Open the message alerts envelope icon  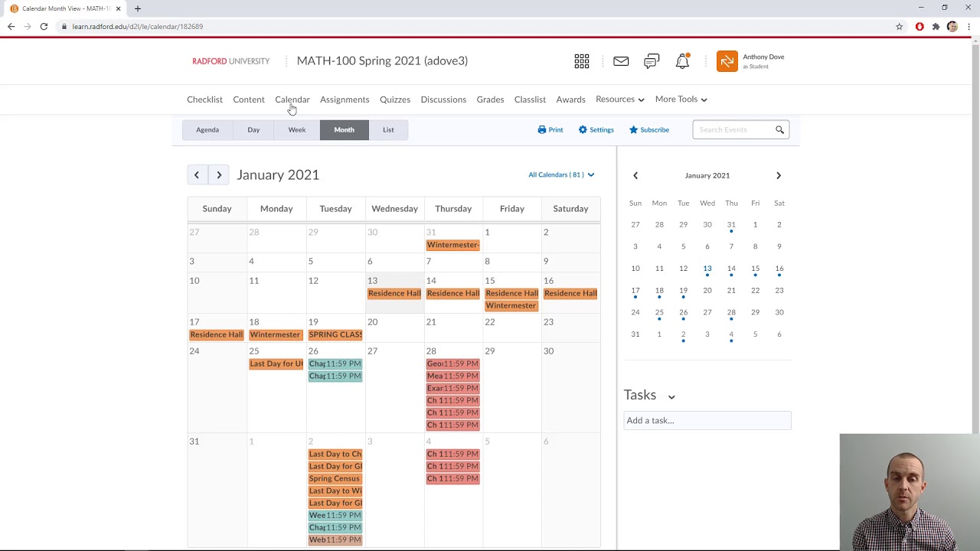tap(621, 61)
